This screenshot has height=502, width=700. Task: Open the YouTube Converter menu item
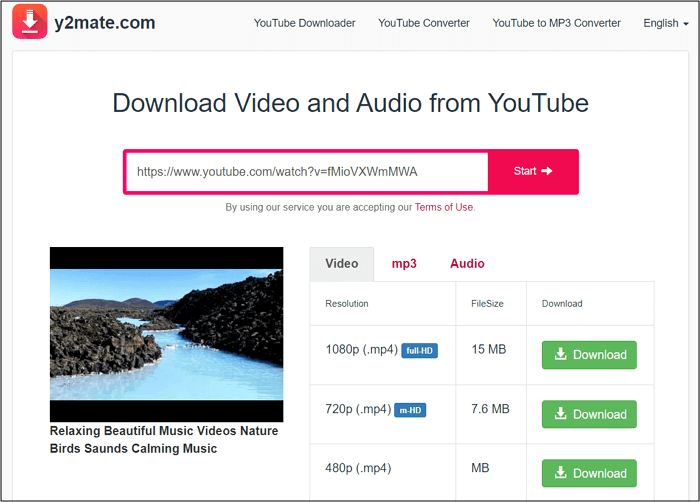(x=424, y=23)
